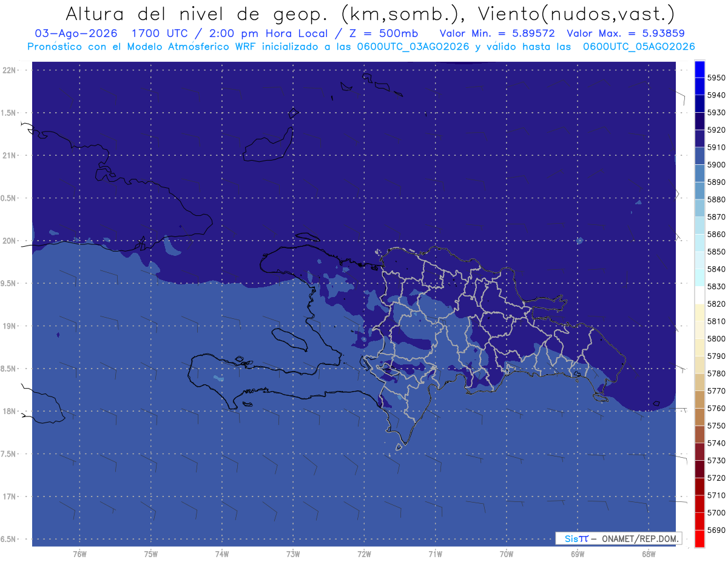The width and height of the screenshot is (728, 562).
Task: Click the tan swatch between 5770 and 5780
Action: (699, 382)
